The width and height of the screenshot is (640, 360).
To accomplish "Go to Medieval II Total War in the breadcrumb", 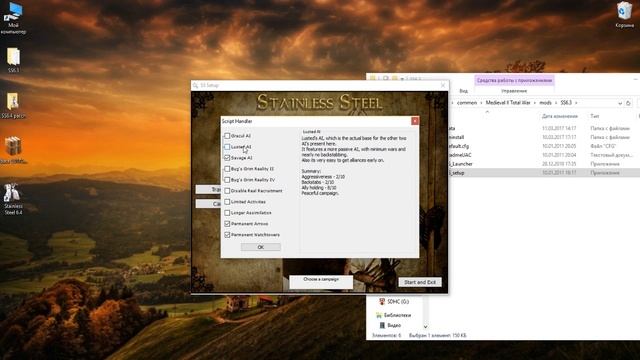I will 508,103.
